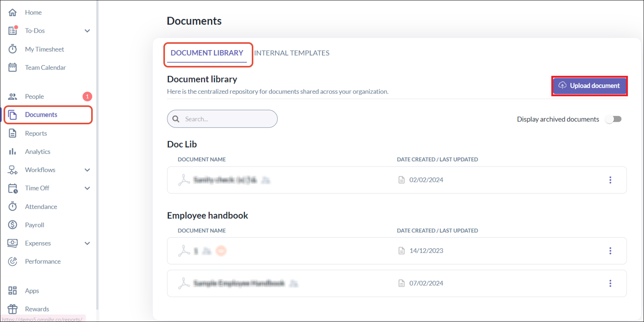Click the Reports page icon

(13, 133)
